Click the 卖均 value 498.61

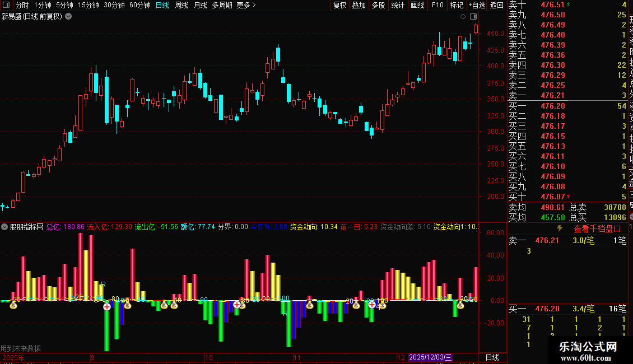click(553, 207)
